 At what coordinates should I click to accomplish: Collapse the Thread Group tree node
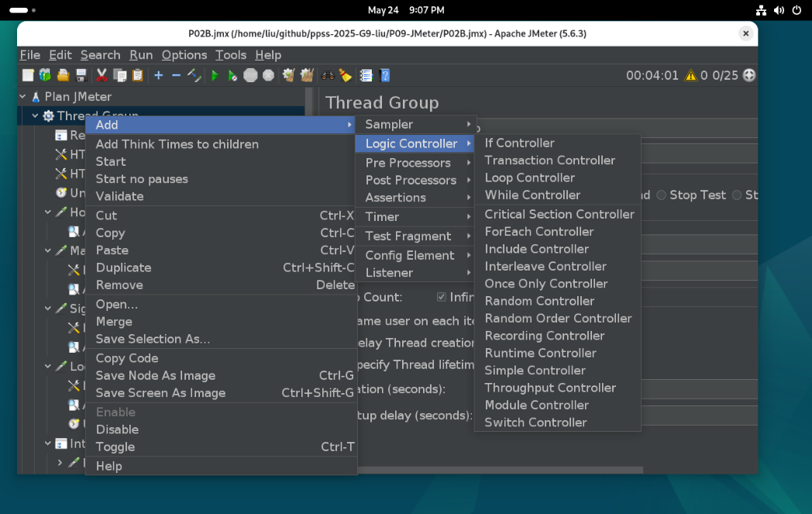pos(35,116)
